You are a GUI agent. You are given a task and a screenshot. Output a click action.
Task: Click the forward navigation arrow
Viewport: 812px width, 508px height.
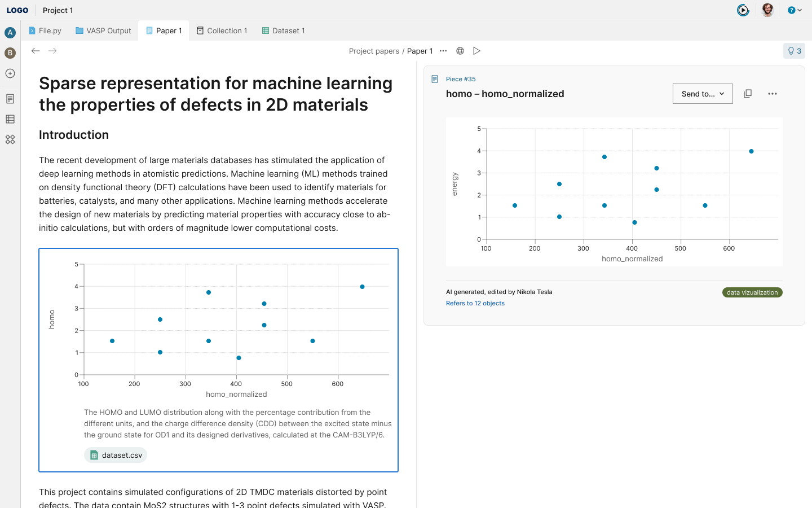[52, 51]
